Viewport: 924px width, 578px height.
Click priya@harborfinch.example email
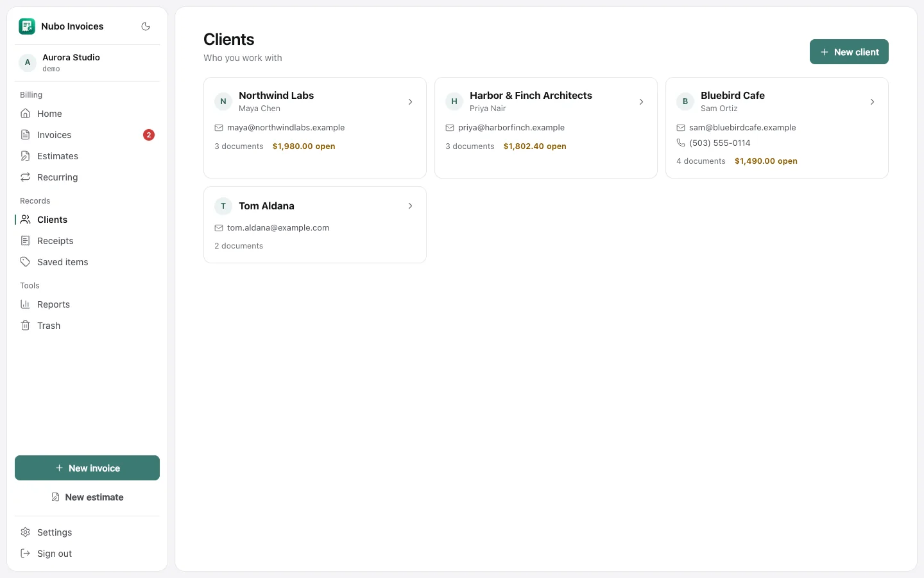pos(511,128)
